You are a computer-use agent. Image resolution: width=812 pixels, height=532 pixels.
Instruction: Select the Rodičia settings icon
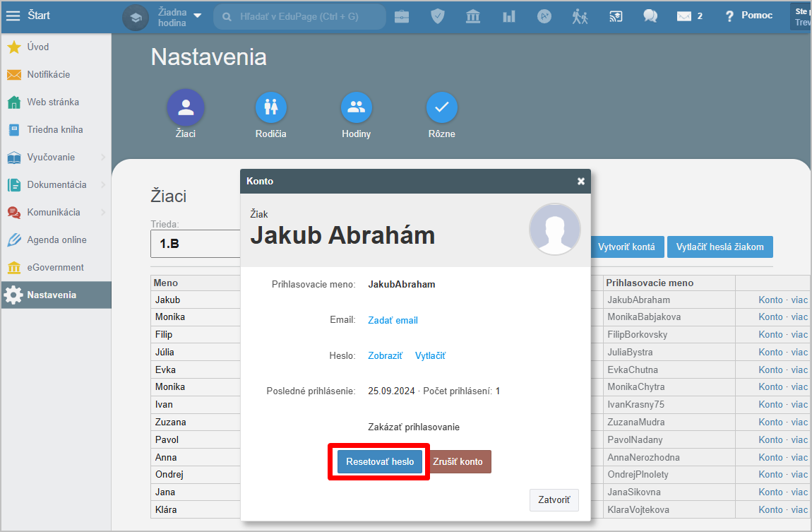click(271, 107)
